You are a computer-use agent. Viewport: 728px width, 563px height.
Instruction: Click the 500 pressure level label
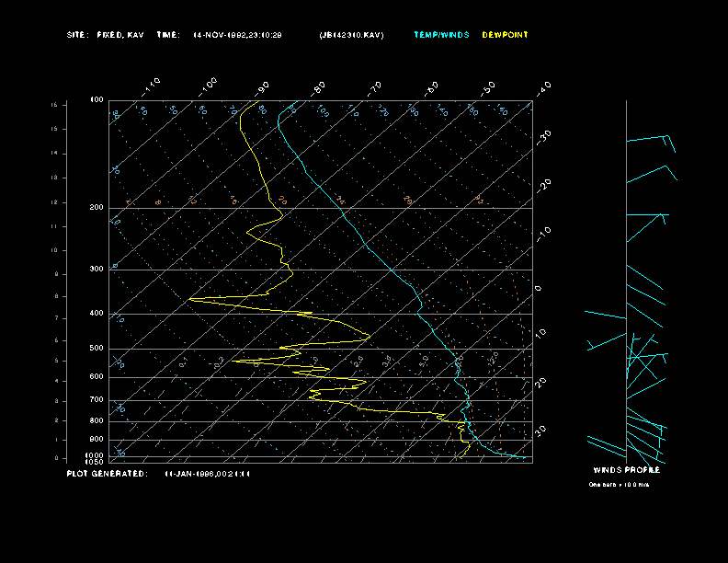pyautogui.click(x=96, y=349)
